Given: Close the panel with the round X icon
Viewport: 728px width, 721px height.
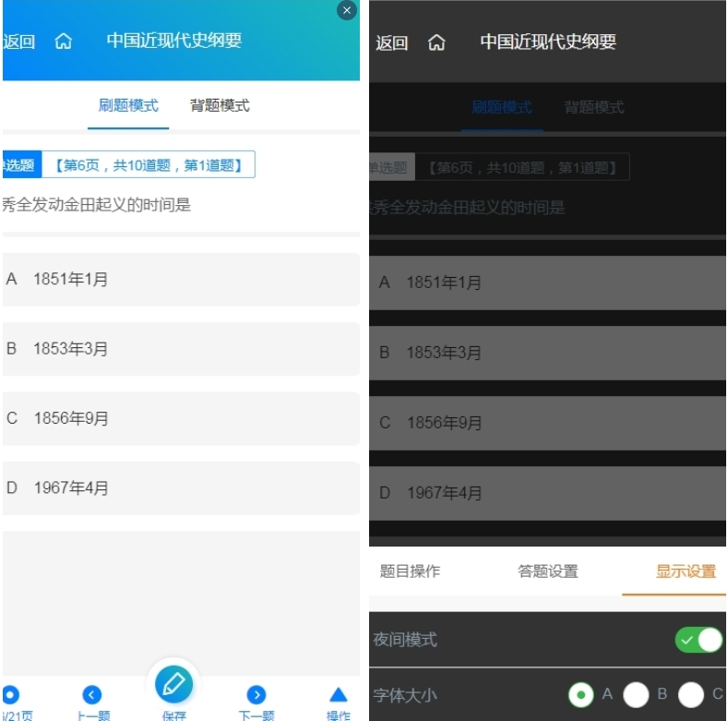Looking at the screenshot, I should [x=347, y=11].
